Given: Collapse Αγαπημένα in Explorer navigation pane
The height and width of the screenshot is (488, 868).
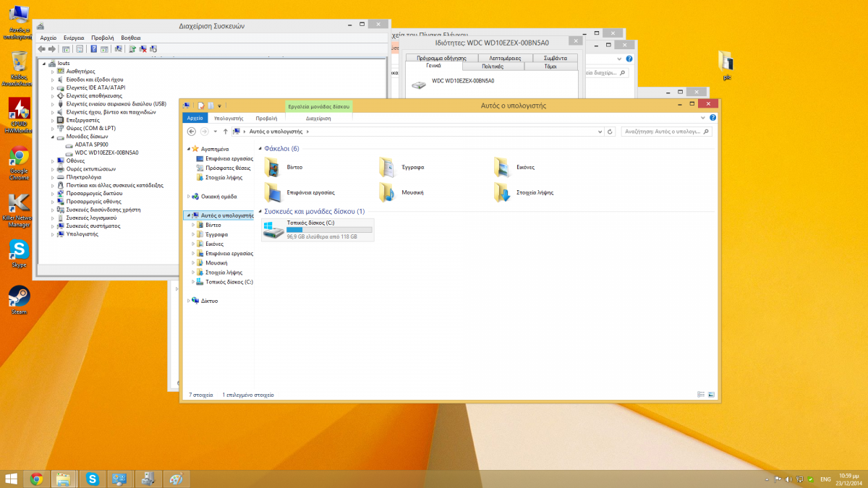Looking at the screenshot, I should click(188, 148).
